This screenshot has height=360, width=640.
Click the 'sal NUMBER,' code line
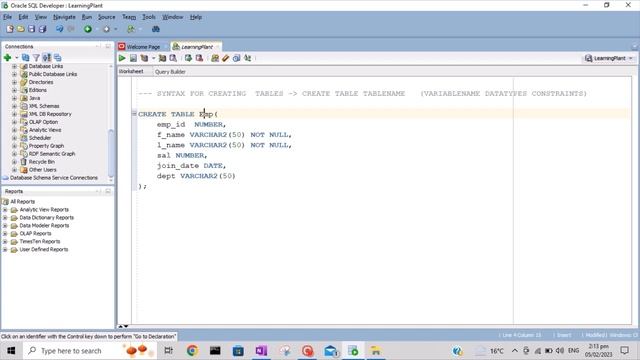tap(182, 156)
